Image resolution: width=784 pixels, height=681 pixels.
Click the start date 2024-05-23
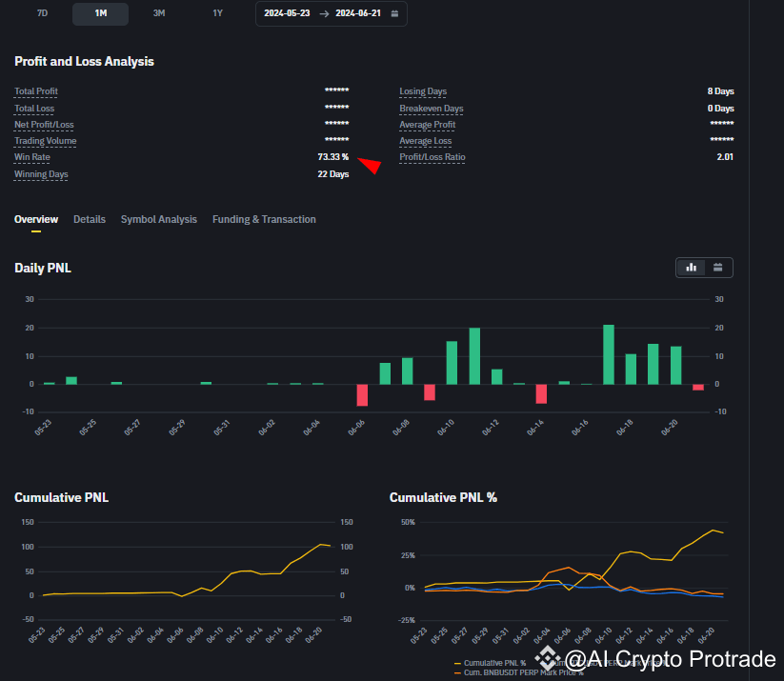(x=287, y=13)
